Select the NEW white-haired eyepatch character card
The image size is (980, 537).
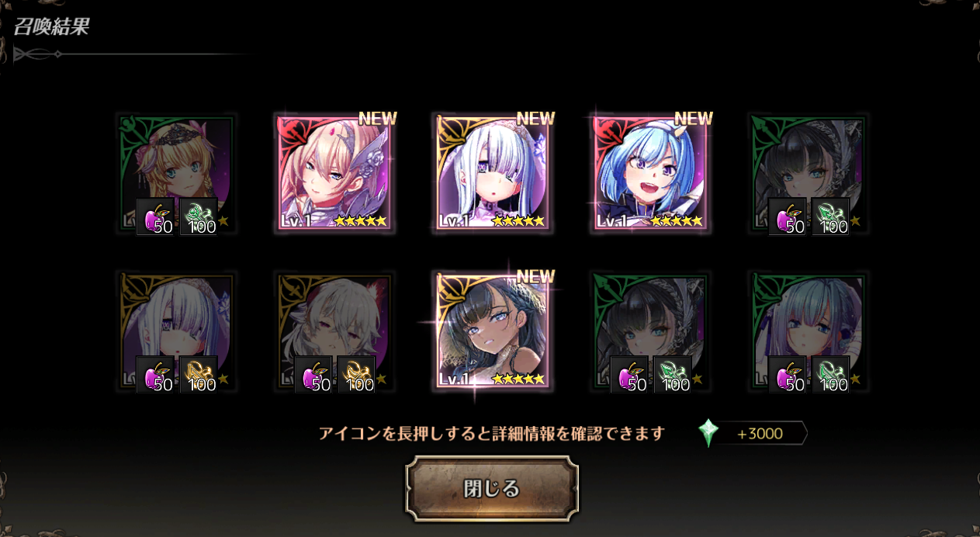click(492, 174)
